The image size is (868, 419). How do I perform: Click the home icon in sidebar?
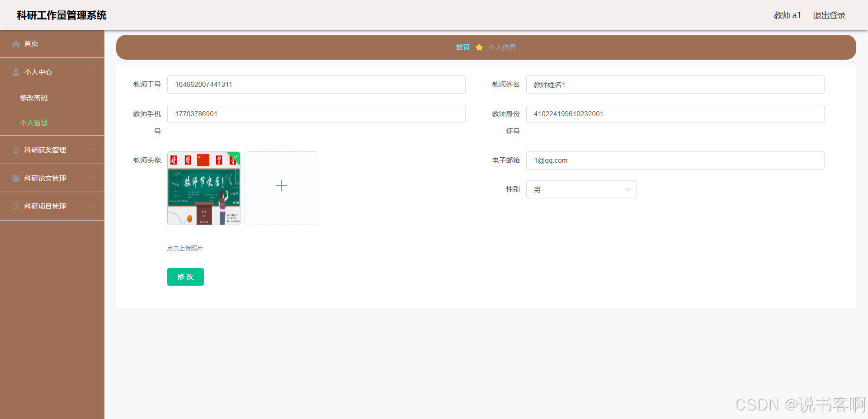16,44
